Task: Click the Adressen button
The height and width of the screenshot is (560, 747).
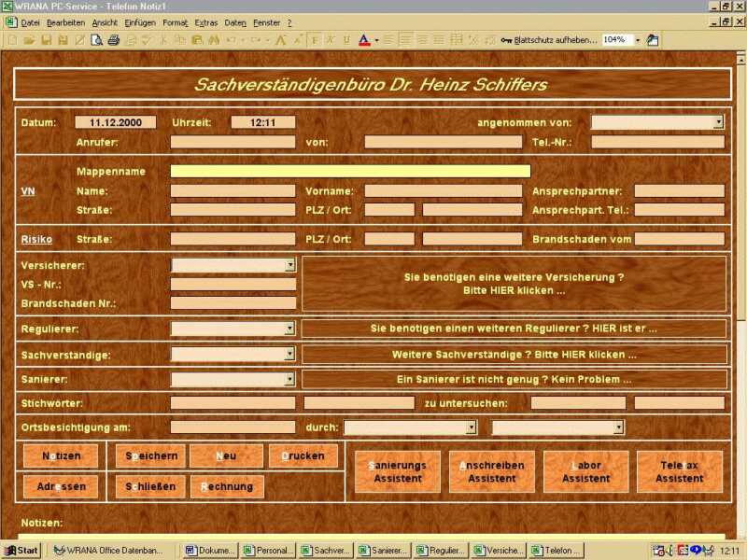Action: (61, 486)
